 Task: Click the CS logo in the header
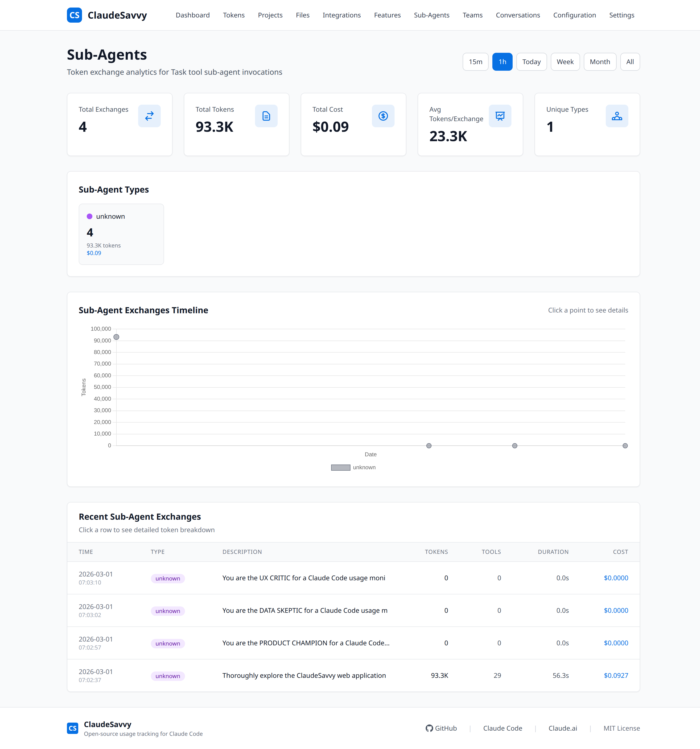tap(74, 15)
